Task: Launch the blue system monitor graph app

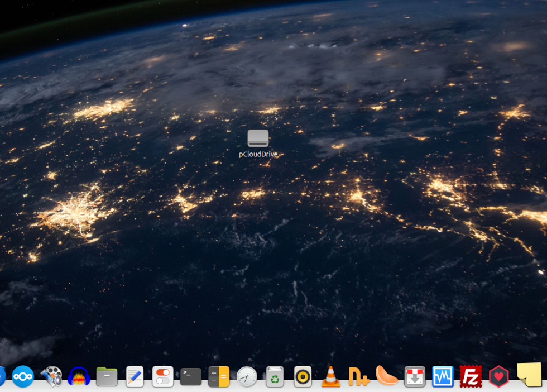Action: click(443, 377)
